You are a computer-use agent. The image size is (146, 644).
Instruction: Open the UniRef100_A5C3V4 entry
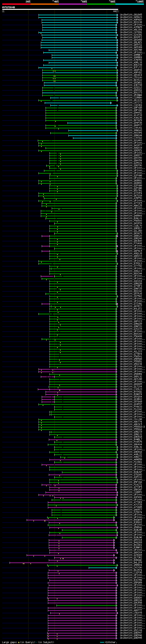click(x=131, y=30)
